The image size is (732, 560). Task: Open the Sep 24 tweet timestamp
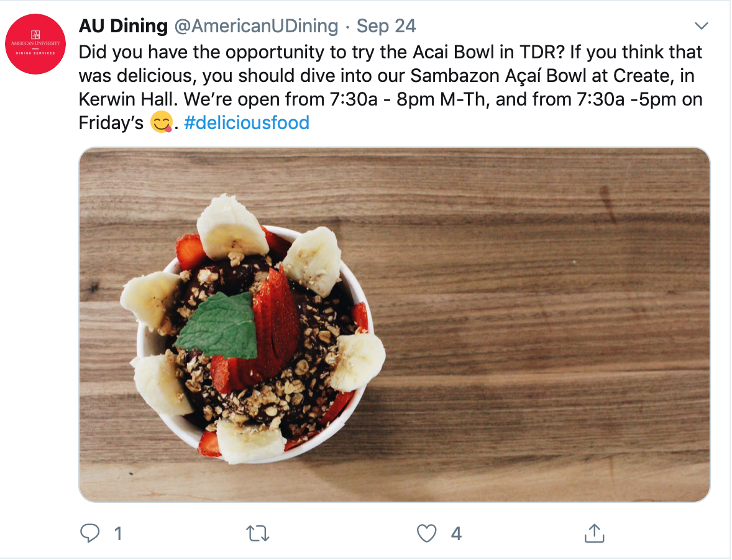(x=386, y=25)
